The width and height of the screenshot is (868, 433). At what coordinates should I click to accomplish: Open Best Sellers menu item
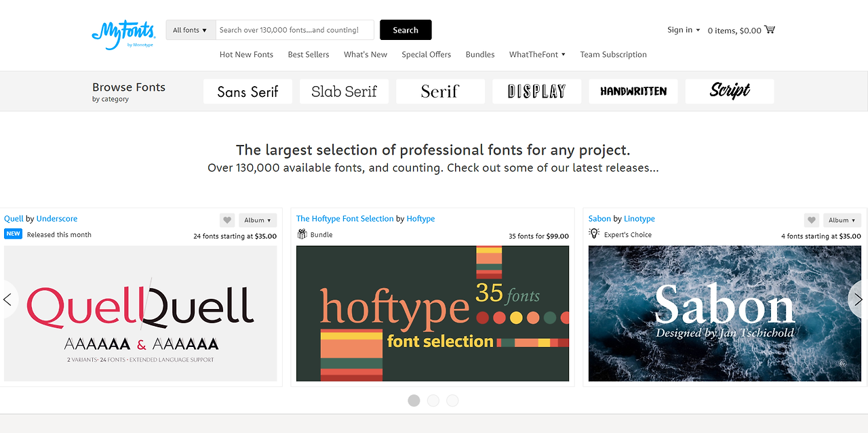(x=309, y=54)
